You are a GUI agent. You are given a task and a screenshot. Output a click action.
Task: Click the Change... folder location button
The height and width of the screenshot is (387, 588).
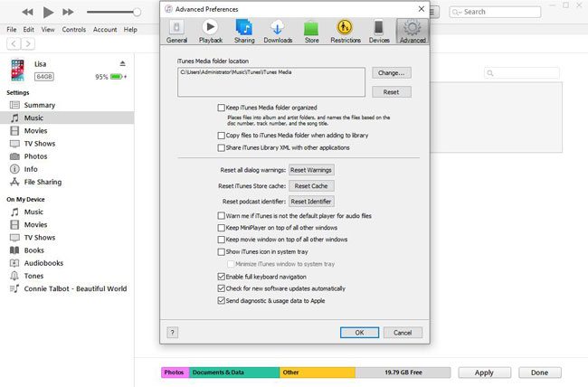coord(392,72)
